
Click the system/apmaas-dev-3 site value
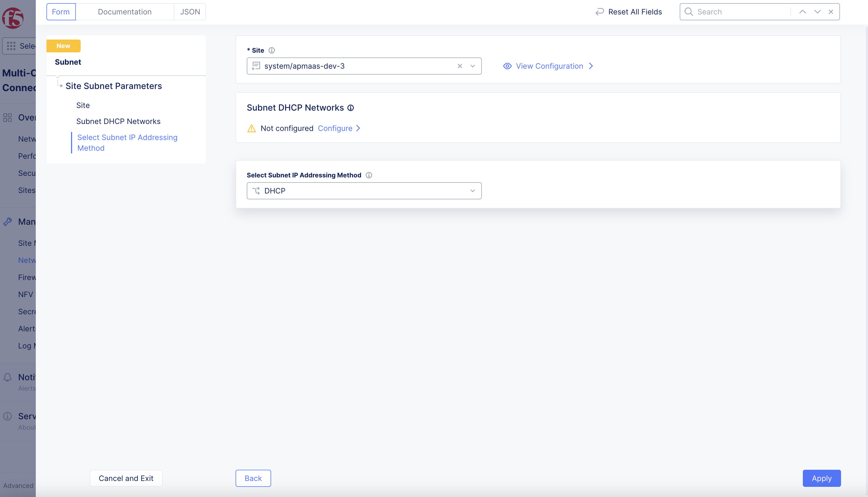coord(304,66)
